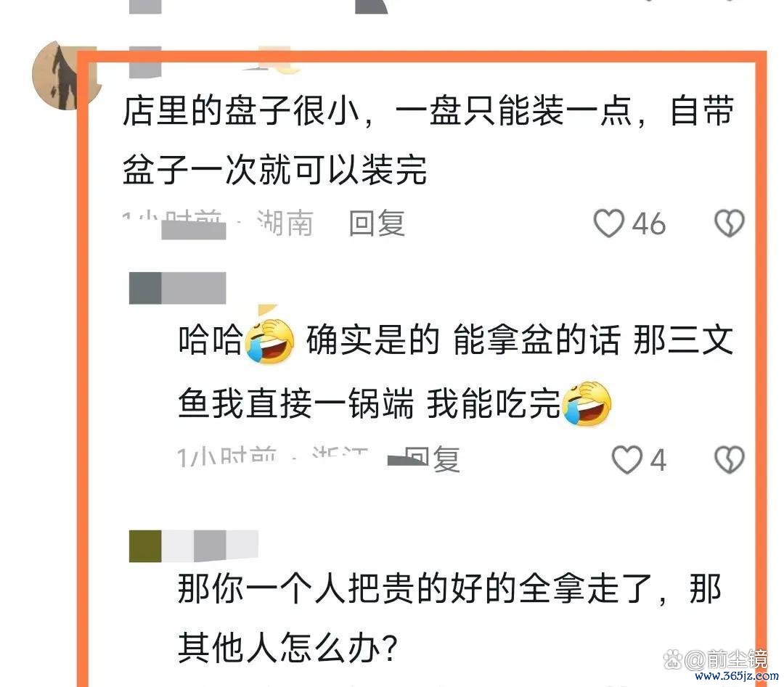Like the comment with 46 likes

pos(608,223)
